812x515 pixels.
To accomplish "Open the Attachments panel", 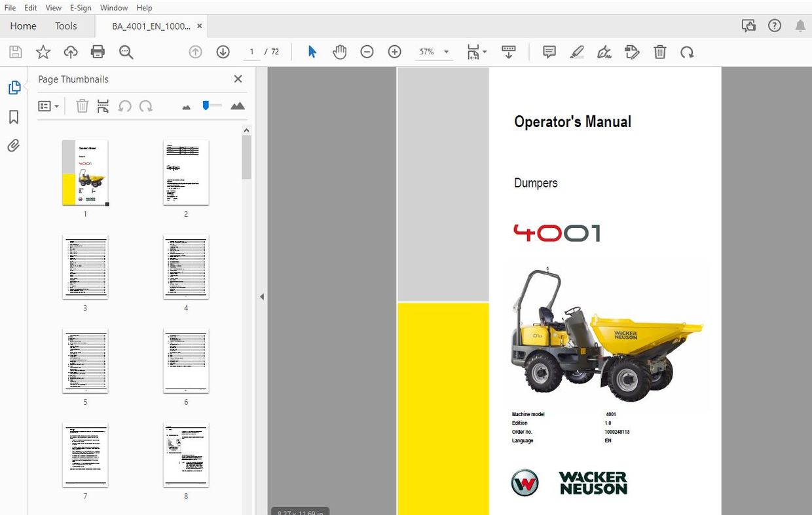I will (x=14, y=145).
